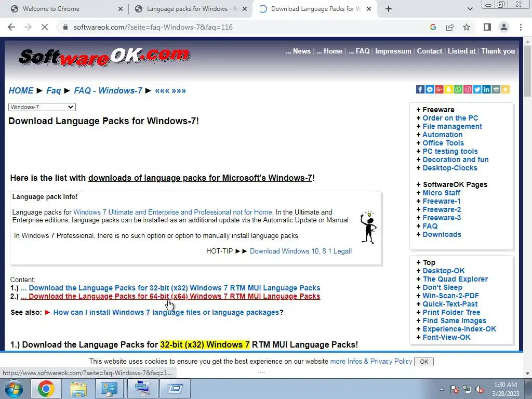Share on Snapchat yellow icon
This screenshot has width=532, height=399.
coord(448,89)
